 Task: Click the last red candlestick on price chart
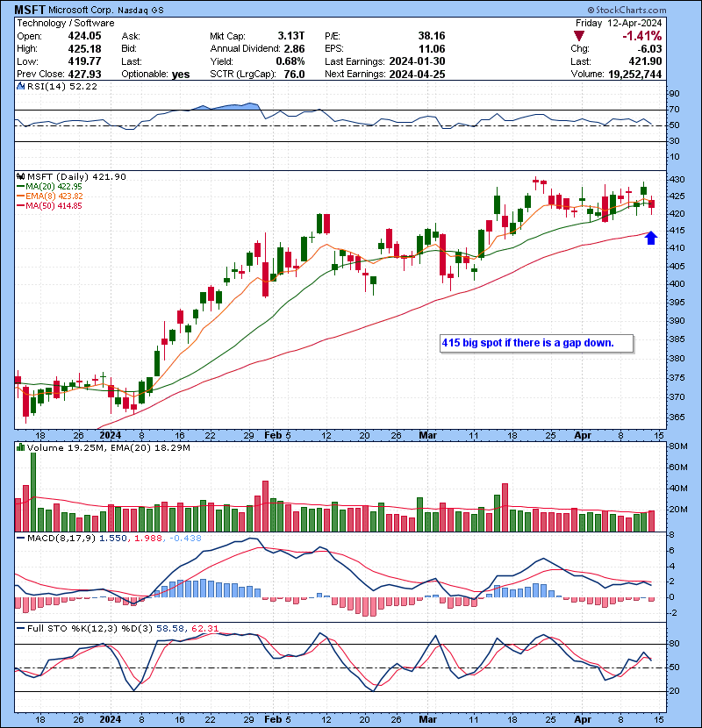652,204
